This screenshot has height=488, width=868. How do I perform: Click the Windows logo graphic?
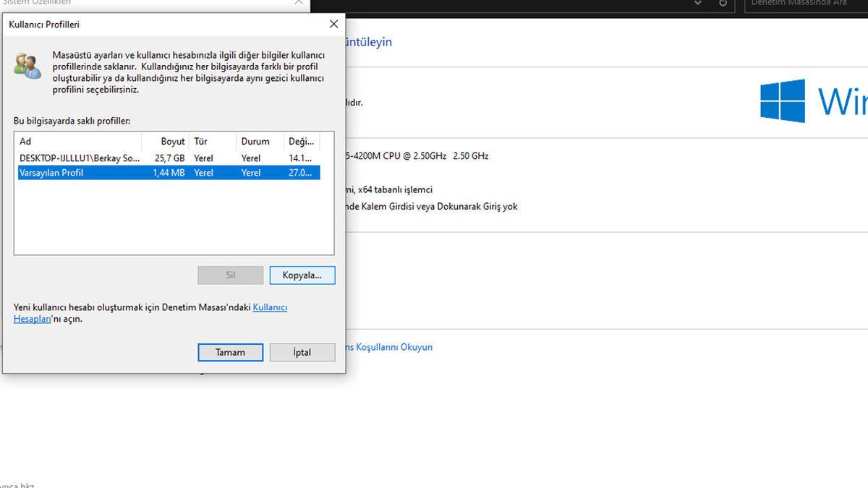click(782, 100)
